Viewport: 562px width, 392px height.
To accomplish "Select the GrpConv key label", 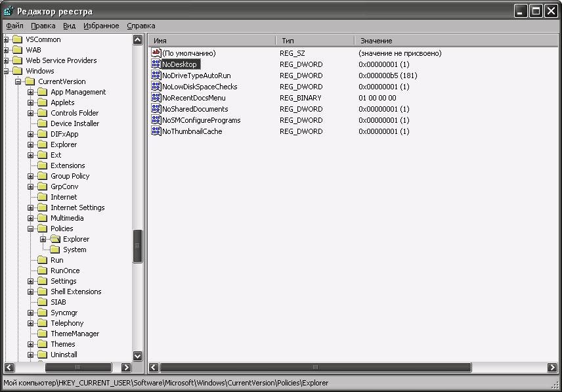I will (64, 186).
